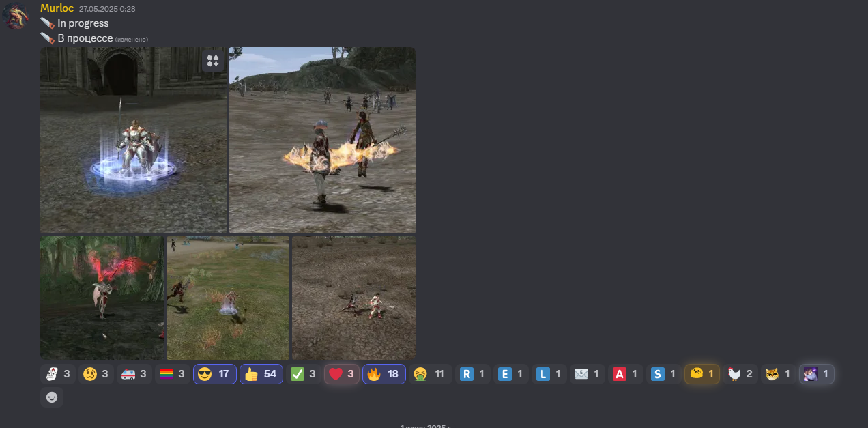
Task: Toggle the rainbow flag reaction
Action: tap(173, 374)
